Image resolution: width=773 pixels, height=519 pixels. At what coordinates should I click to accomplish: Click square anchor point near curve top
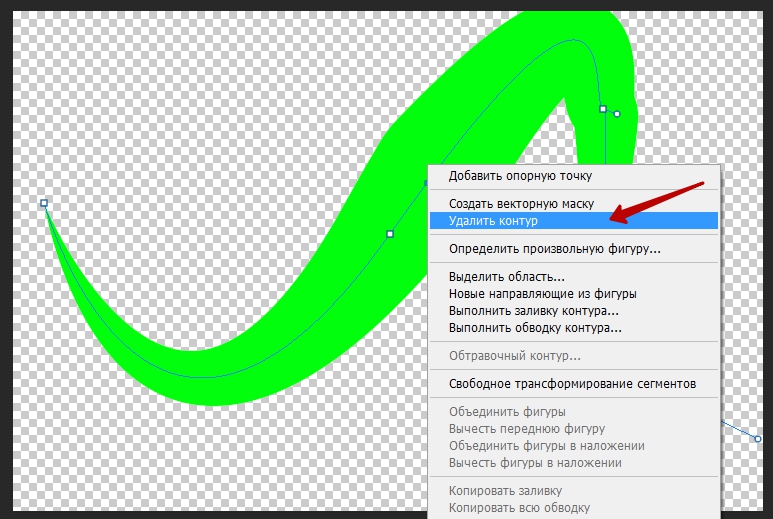click(603, 109)
